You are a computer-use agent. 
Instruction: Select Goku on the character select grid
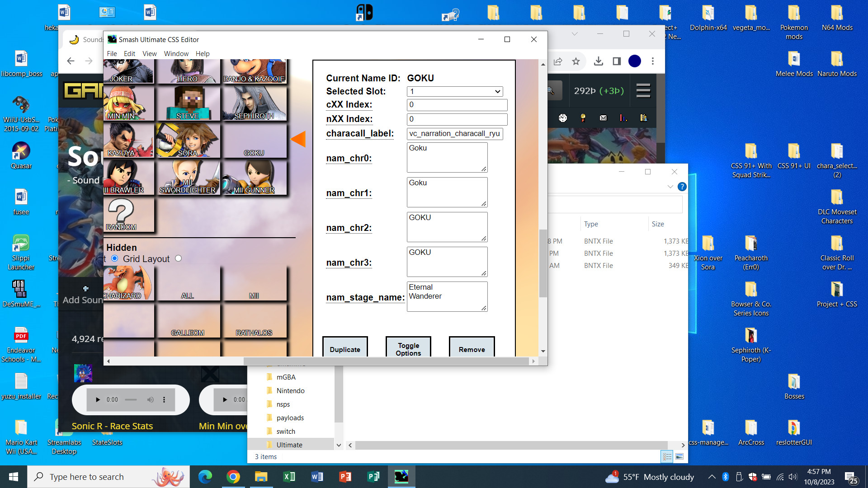[254, 141]
